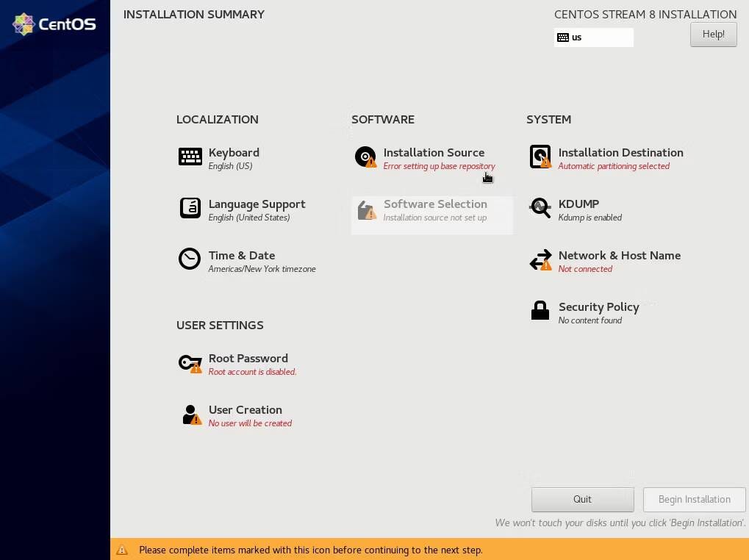Click the Network & Host Name arrows icon
The height and width of the screenshot is (560, 749).
tap(540, 259)
